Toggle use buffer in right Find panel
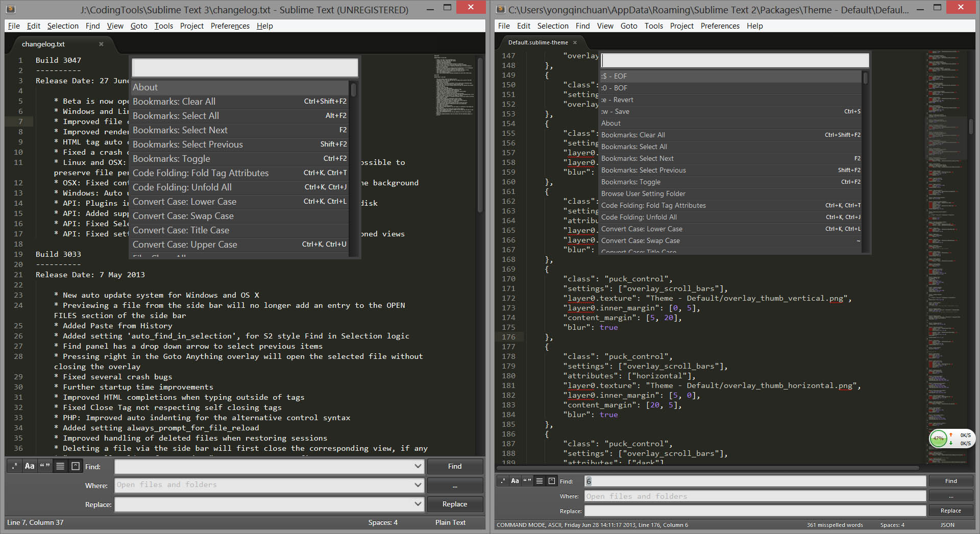The image size is (980, 534). click(552, 481)
